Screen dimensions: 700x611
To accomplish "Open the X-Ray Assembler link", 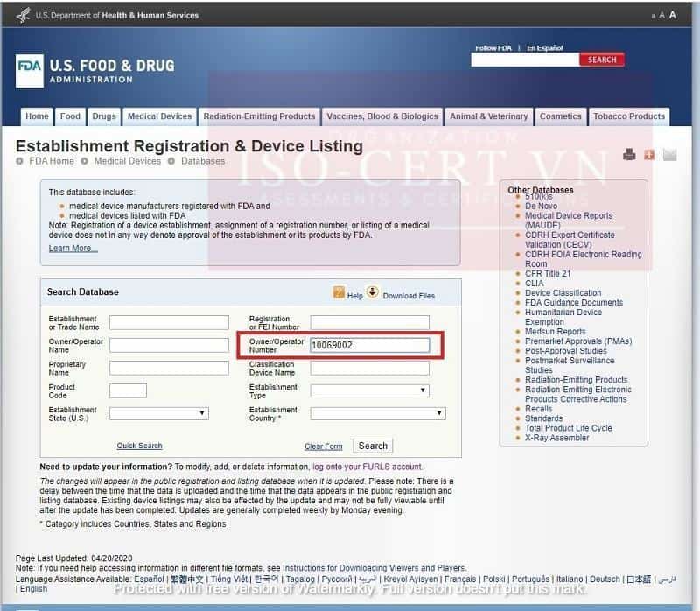I will point(556,438).
